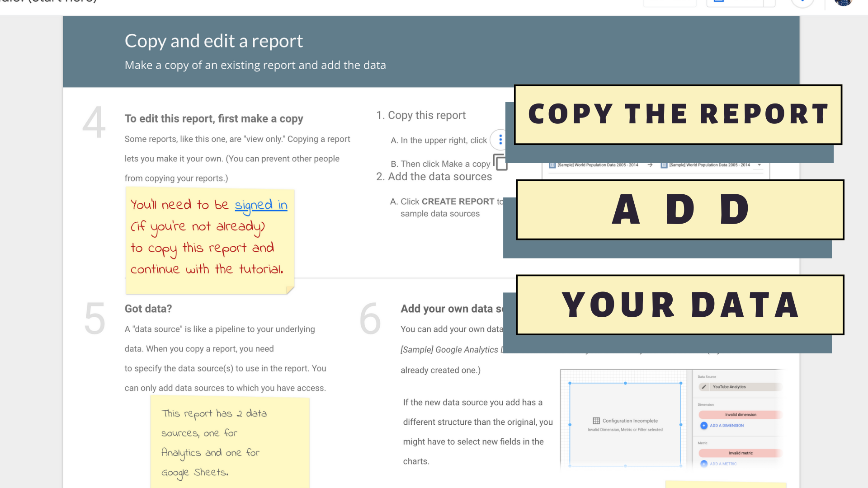868x488 pixels.
Task: Click the three-dot menu icon
Action: 500,140
